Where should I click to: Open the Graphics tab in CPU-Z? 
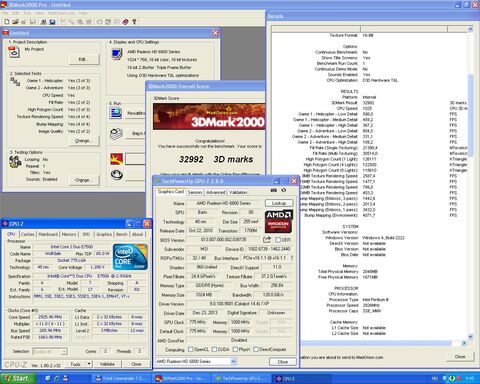104,234
